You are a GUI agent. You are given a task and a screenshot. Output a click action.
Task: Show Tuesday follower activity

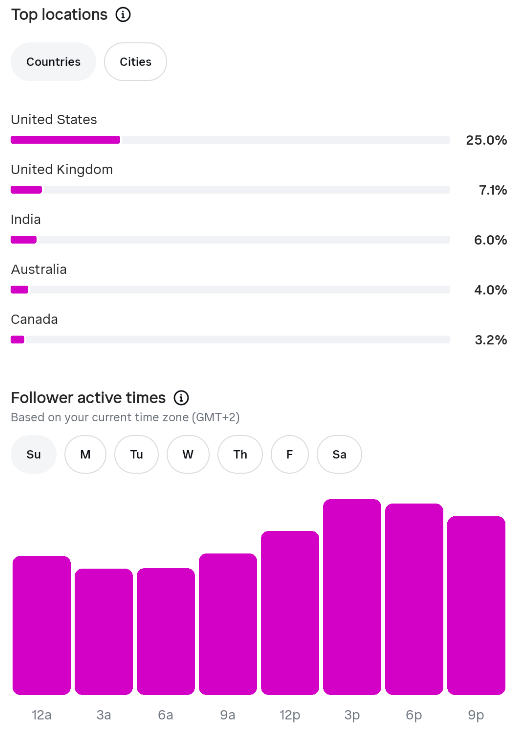click(x=136, y=455)
